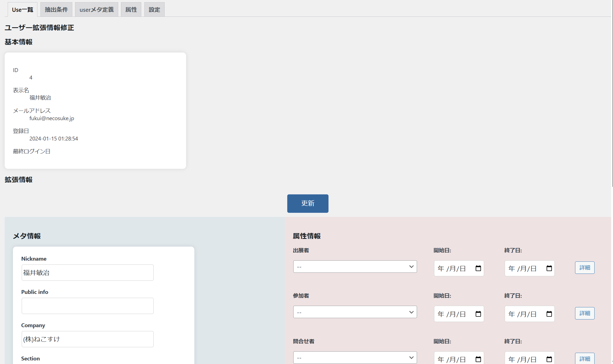613x364 pixels.
Task: Open calendar picker for 参加者 終了日
Action: (x=549, y=314)
